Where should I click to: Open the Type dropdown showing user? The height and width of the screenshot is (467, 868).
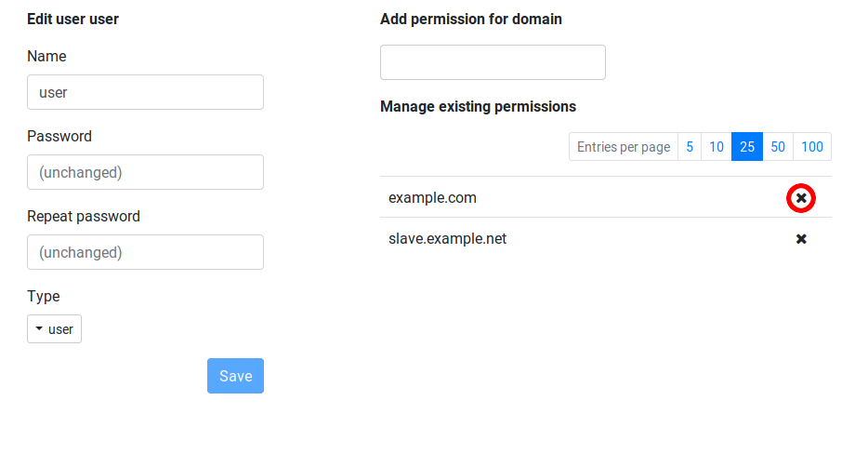pos(54,329)
